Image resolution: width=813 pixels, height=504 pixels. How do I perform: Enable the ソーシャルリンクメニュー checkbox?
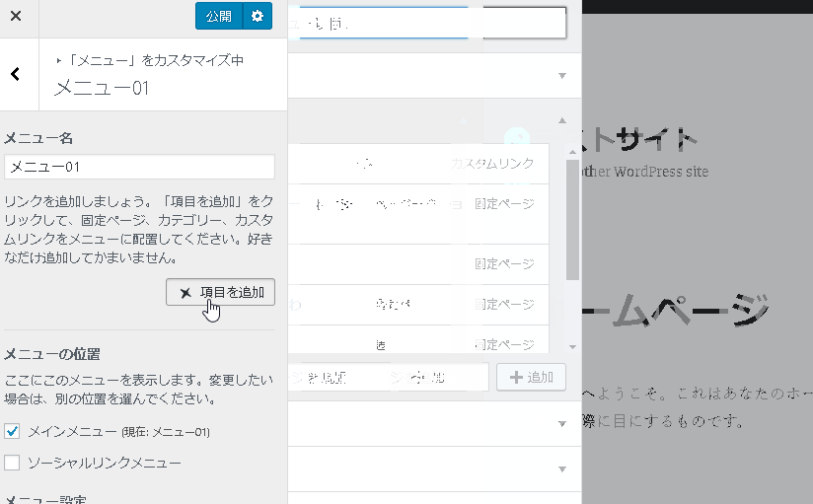pos(13,462)
